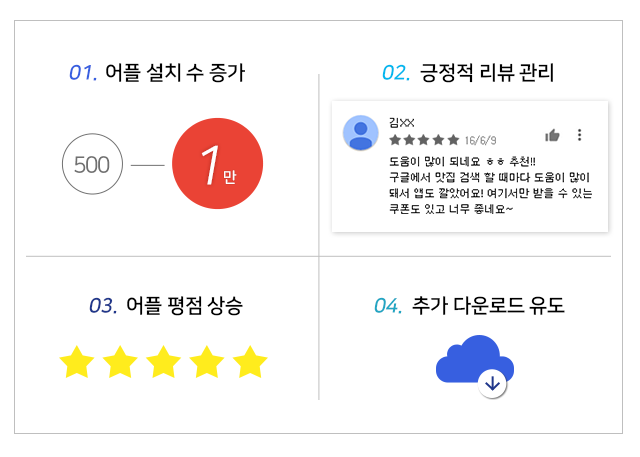Click the red 1만 circle
The height and width of the screenshot is (457, 640).
pyautogui.click(x=217, y=164)
